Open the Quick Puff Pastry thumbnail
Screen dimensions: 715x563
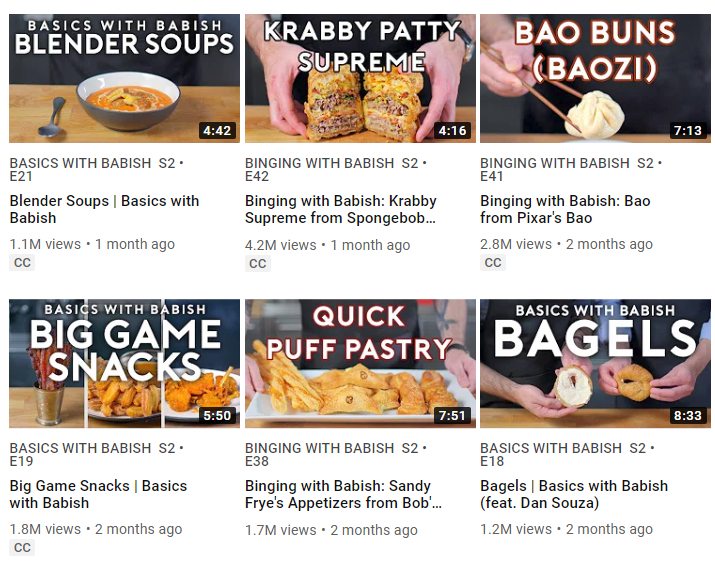(360, 363)
